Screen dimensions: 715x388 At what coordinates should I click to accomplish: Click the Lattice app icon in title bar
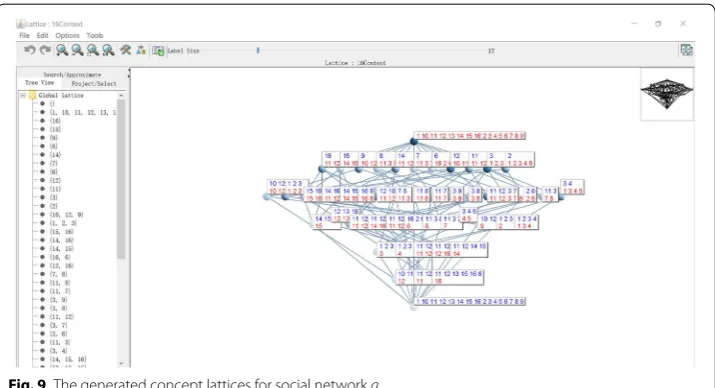(x=20, y=24)
